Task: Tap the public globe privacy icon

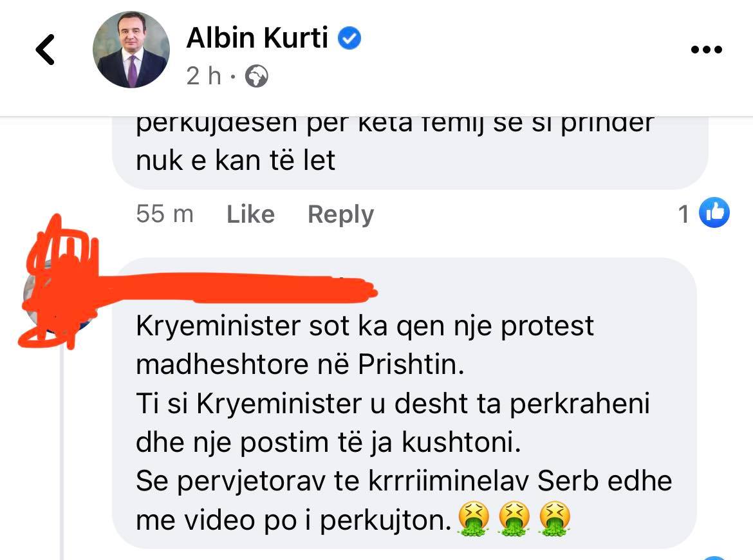Action: 256,76
